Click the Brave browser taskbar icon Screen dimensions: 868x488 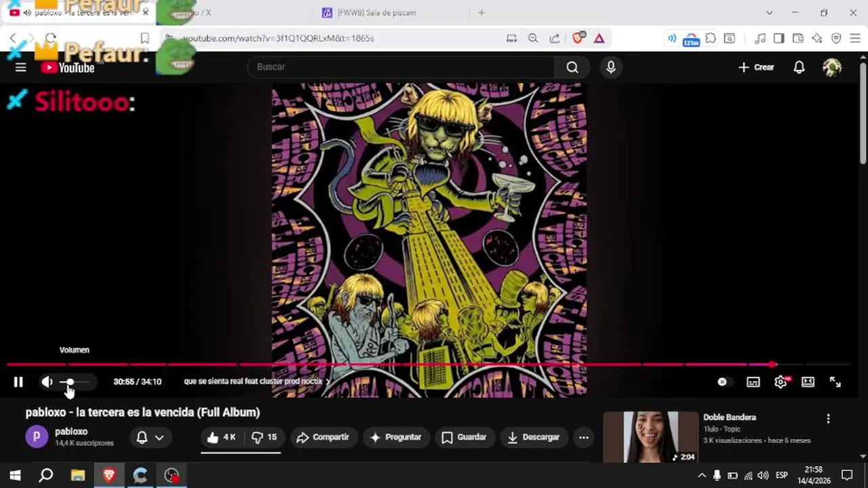click(108, 475)
